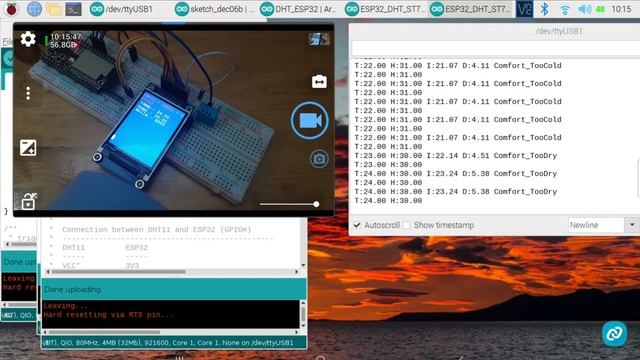The height and width of the screenshot is (360, 640).
Task: Launch the web browser globe icon
Action: (x=34, y=9)
